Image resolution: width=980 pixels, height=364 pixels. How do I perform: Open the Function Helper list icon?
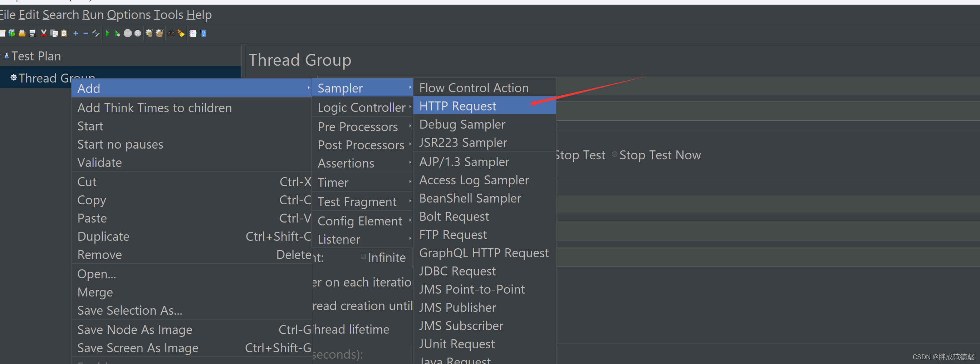coord(193,34)
